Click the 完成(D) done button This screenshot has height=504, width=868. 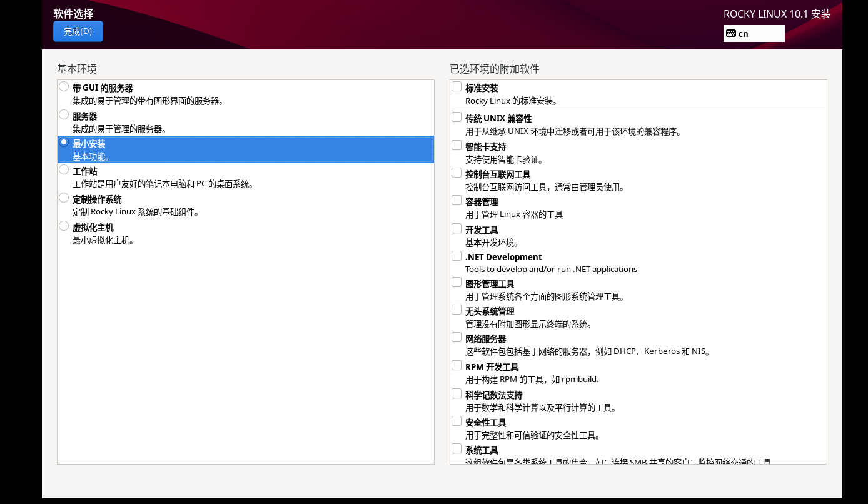tap(78, 31)
